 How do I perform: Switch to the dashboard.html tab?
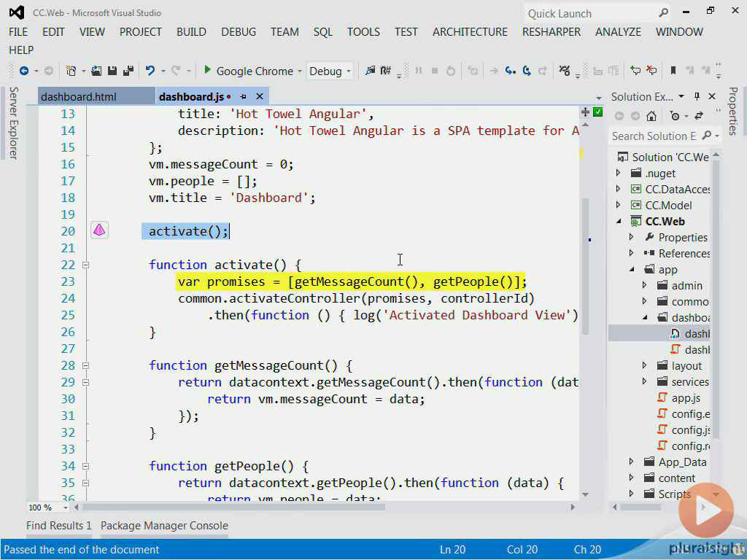[x=78, y=96]
